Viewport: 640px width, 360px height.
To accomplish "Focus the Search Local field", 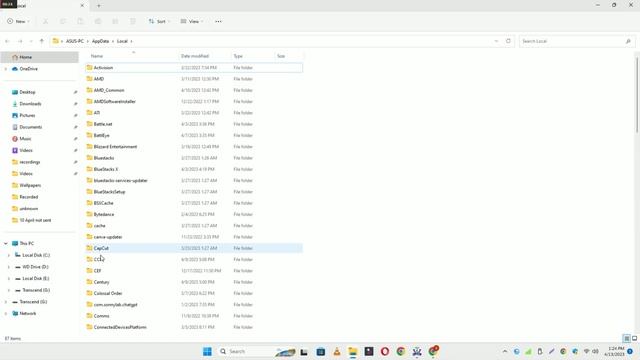I will click(x=577, y=41).
